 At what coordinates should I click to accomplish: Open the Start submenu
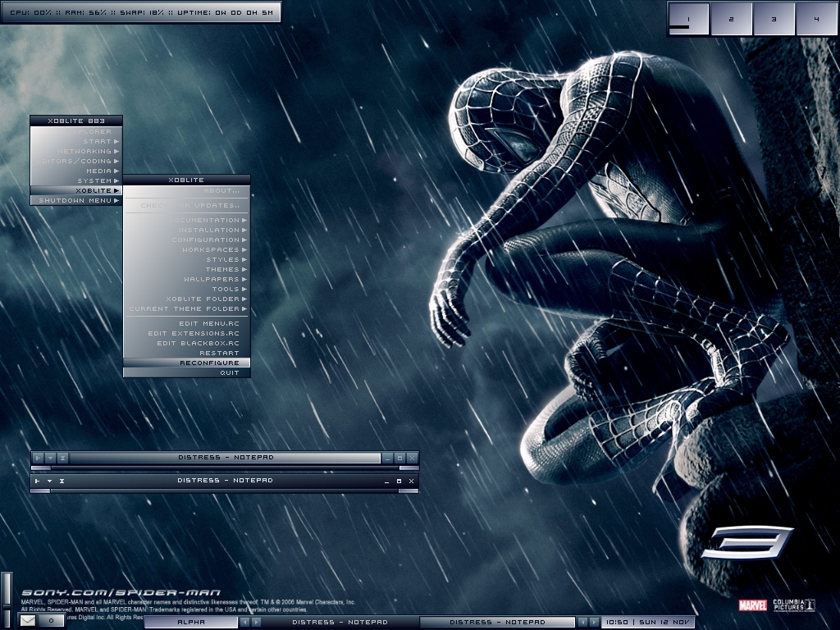click(76, 141)
